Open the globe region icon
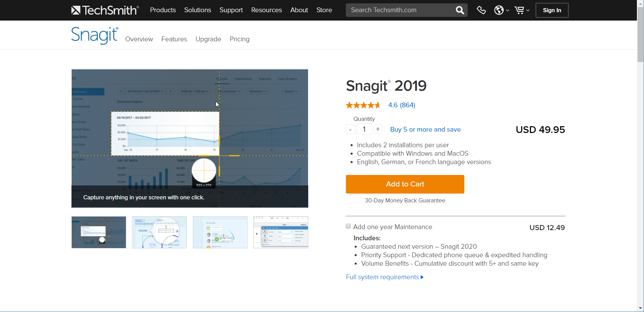 click(x=498, y=10)
